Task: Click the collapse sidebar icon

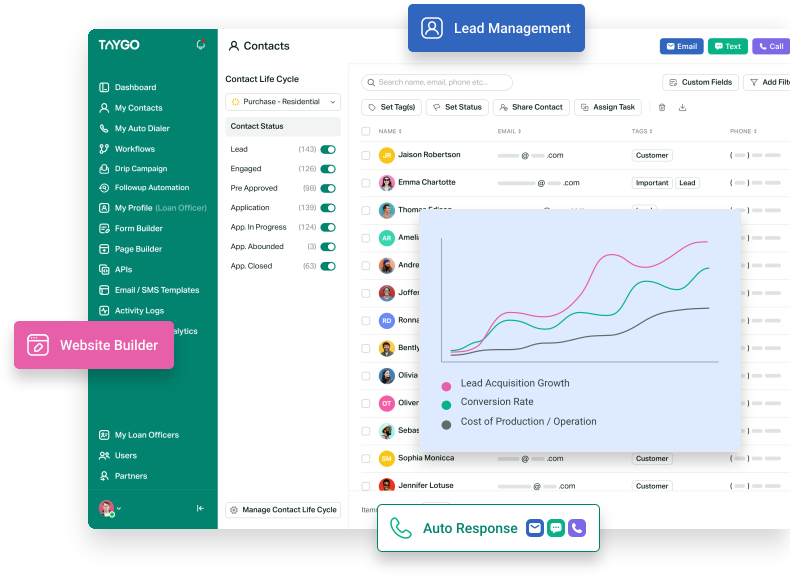Action: [x=200, y=508]
